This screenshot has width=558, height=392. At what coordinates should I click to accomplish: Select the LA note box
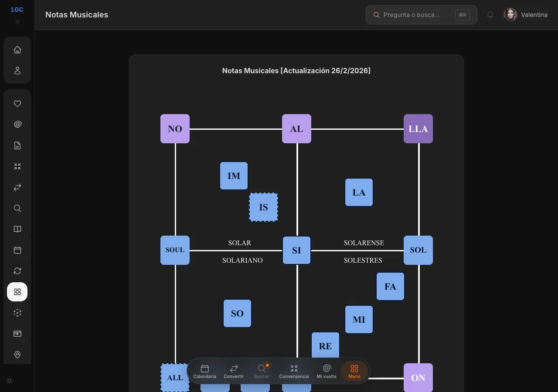click(x=359, y=193)
